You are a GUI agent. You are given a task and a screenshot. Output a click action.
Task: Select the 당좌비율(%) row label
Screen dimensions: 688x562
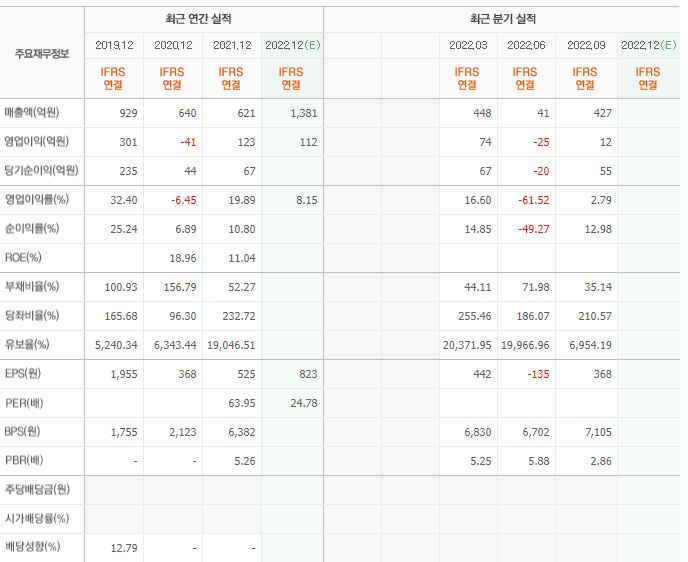click(32, 316)
